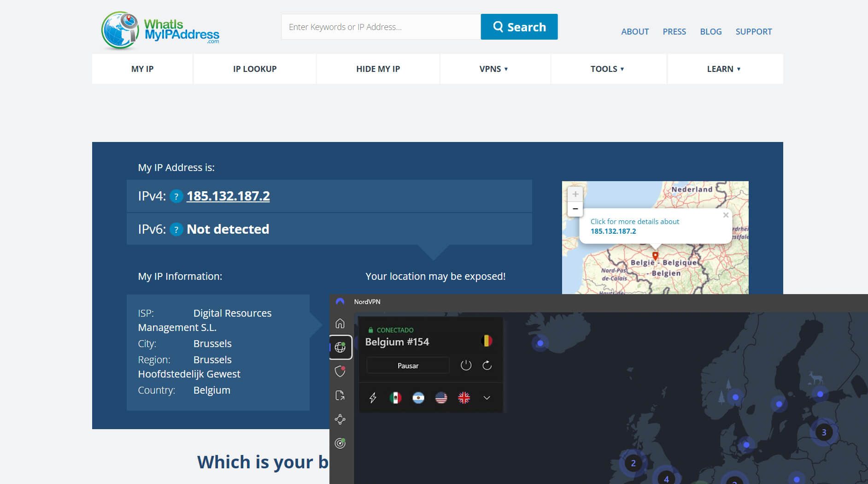Viewport: 868px width, 484px height.
Task: Open Threat Protection shield icon in NordVPN
Action: tap(340, 371)
